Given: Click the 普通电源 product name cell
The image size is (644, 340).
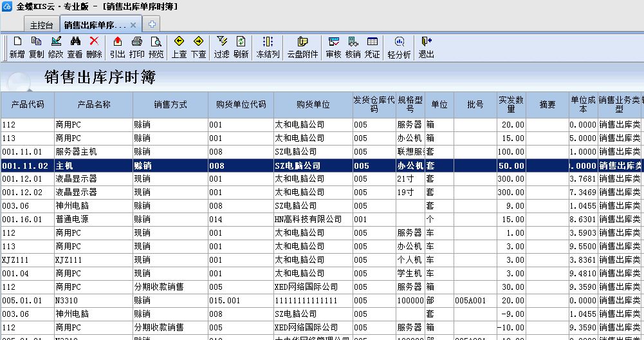Looking at the screenshot, I should click(x=94, y=220).
